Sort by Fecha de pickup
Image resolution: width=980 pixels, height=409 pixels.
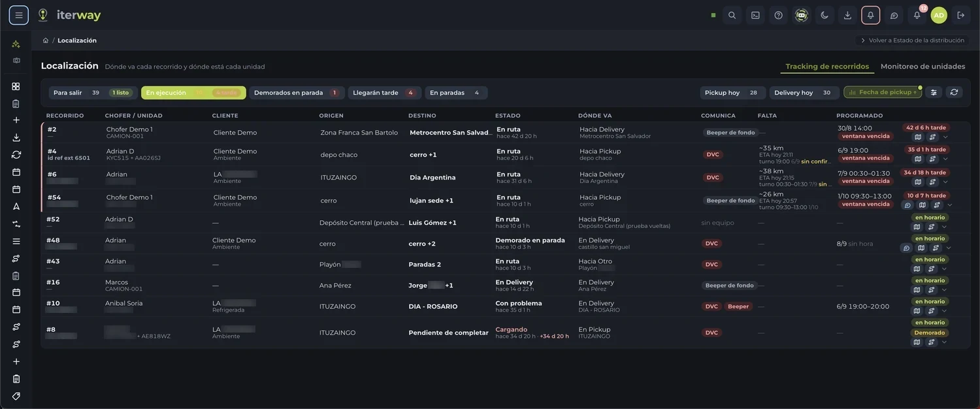tap(883, 93)
